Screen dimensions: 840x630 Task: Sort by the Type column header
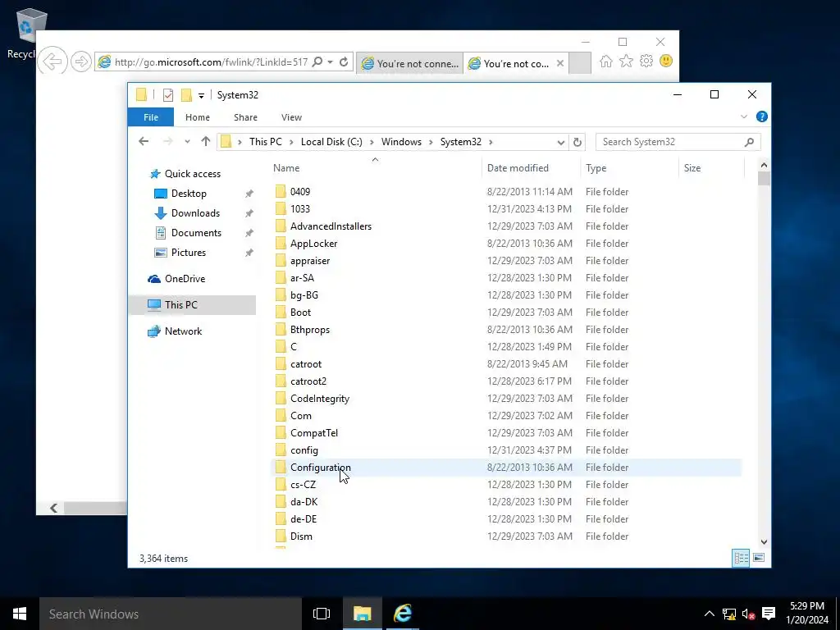[629, 167]
